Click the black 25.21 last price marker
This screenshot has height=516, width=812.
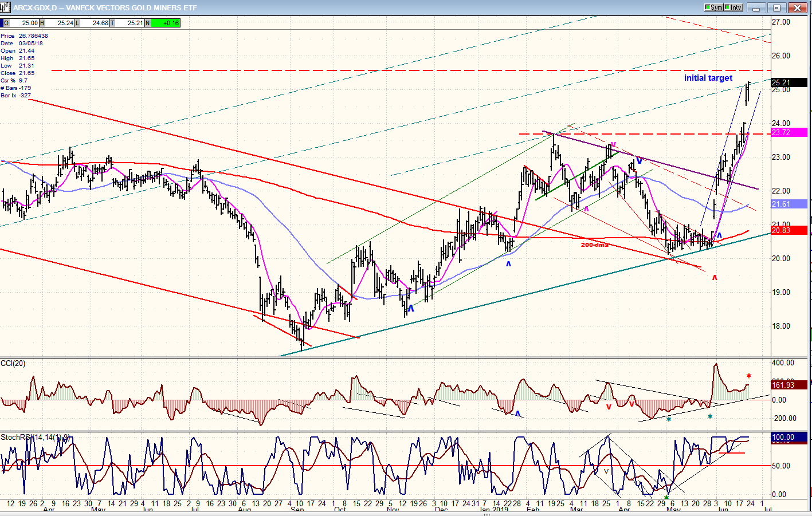click(x=789, y=82)
